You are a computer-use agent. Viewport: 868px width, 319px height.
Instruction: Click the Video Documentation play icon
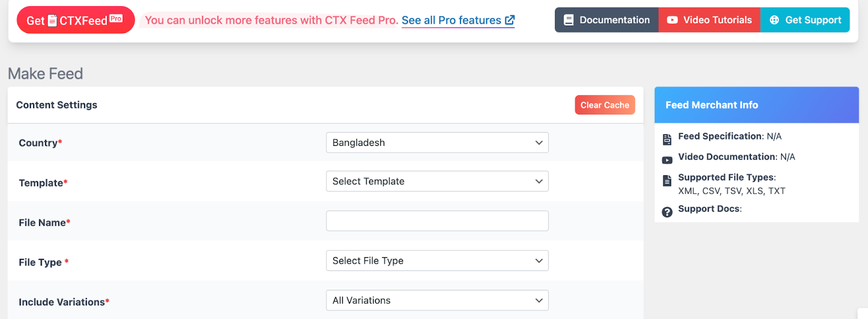667,160
